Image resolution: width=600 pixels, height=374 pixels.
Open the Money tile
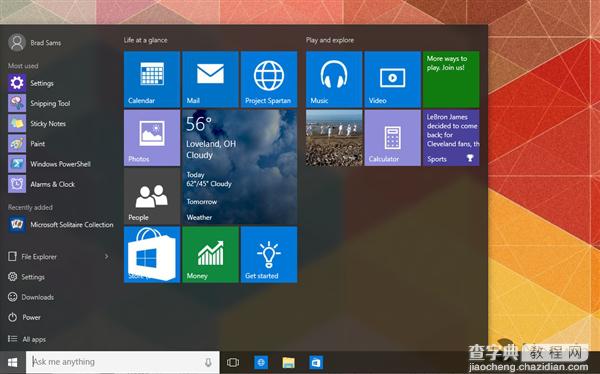(x=210, y=255)
